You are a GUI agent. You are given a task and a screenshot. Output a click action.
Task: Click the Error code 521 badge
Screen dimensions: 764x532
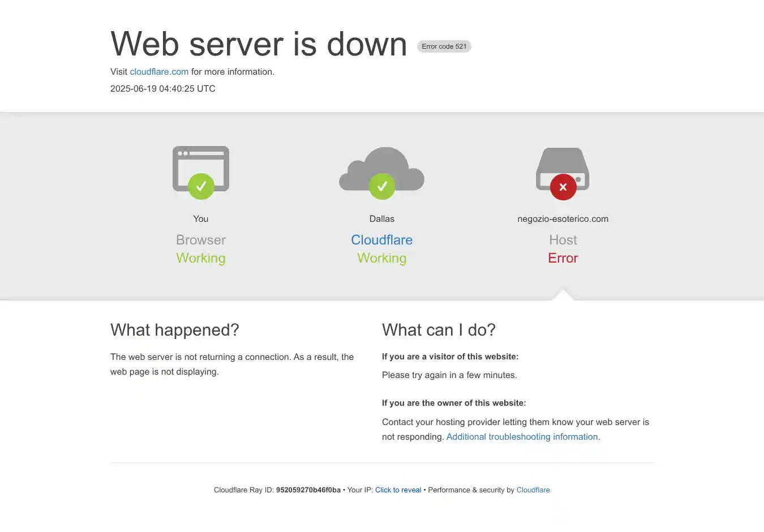pyautogui.click(x=444, y=46)
